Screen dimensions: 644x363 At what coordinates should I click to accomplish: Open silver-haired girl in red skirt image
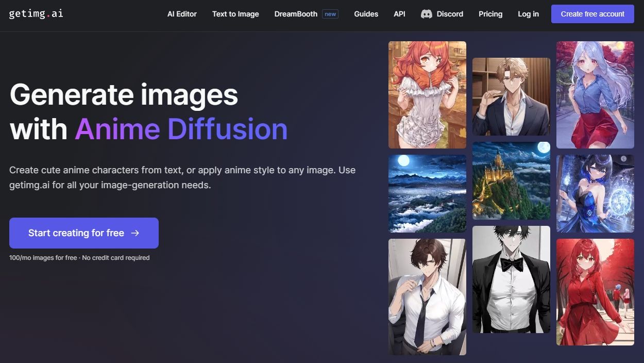click(x=595, y=95)
